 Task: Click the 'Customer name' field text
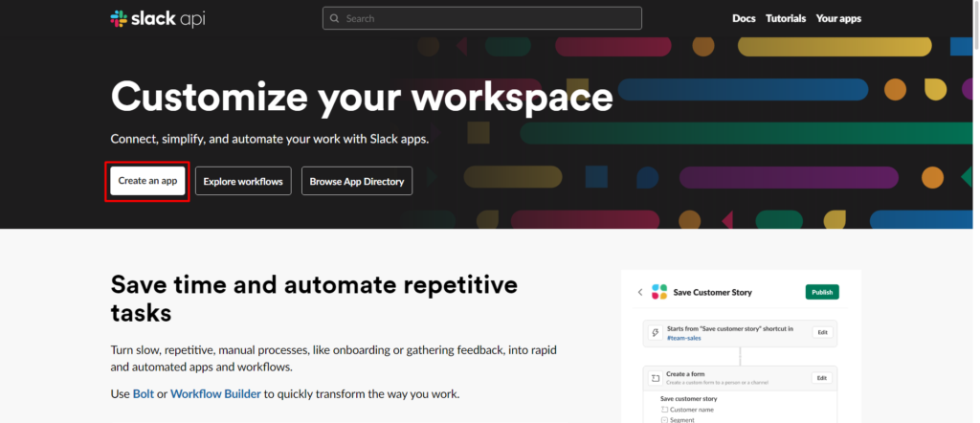pyautogui.click(x=692, y=410)
